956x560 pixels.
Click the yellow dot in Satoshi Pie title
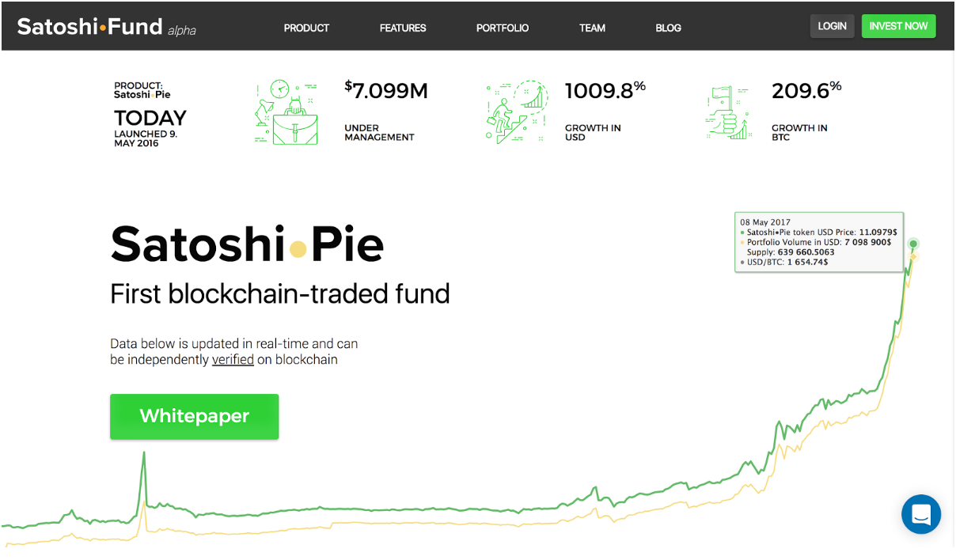[x=298, y=250]
